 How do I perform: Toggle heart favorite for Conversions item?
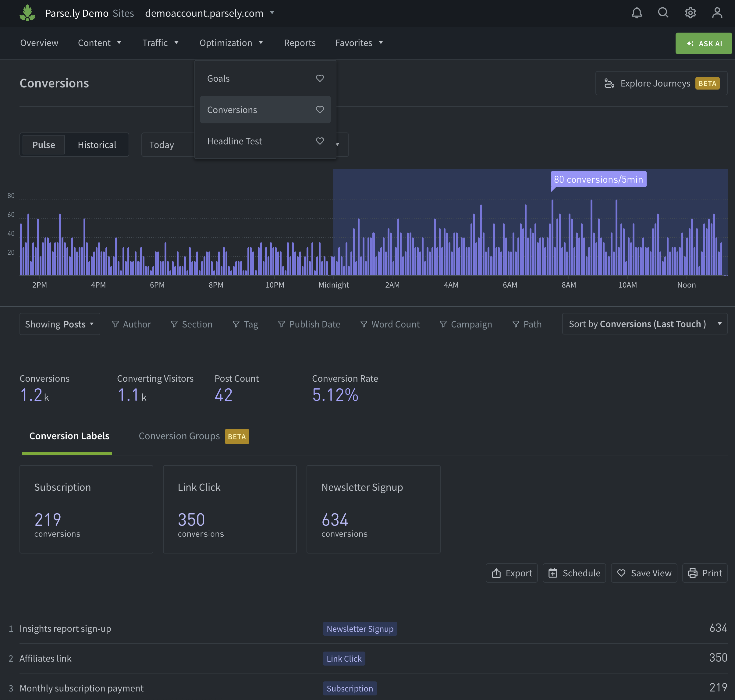click(x=320, y=110)
